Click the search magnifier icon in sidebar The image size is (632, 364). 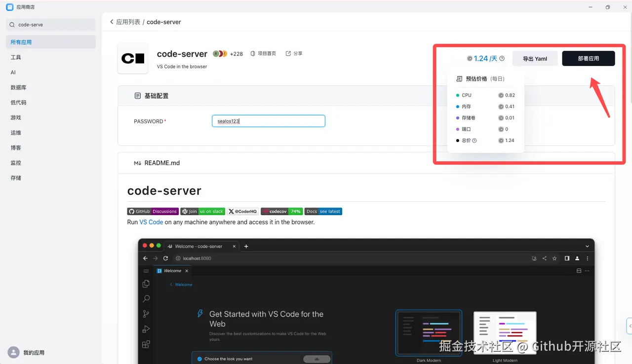[x=12, y=25]
